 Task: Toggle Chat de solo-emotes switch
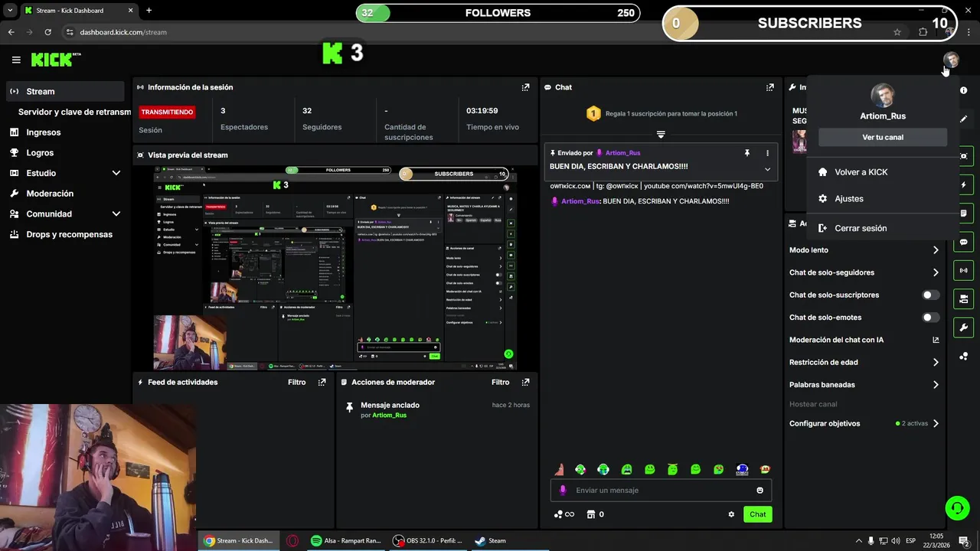tap(930, 318)
